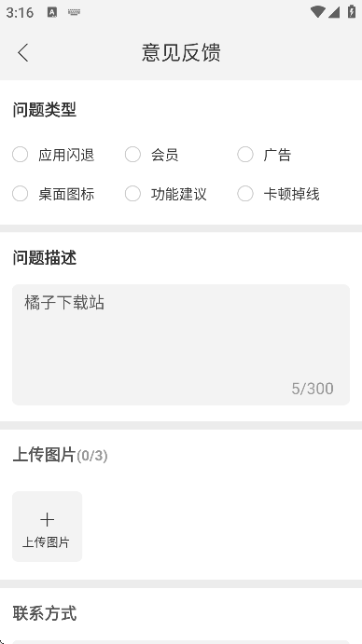Tap the back arrow icon

coord(23,52)
